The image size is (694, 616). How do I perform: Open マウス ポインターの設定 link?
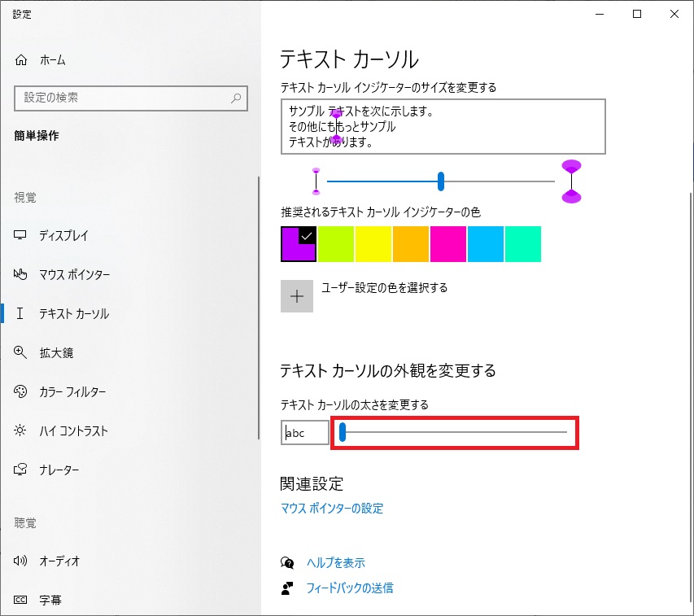(331, 508)
